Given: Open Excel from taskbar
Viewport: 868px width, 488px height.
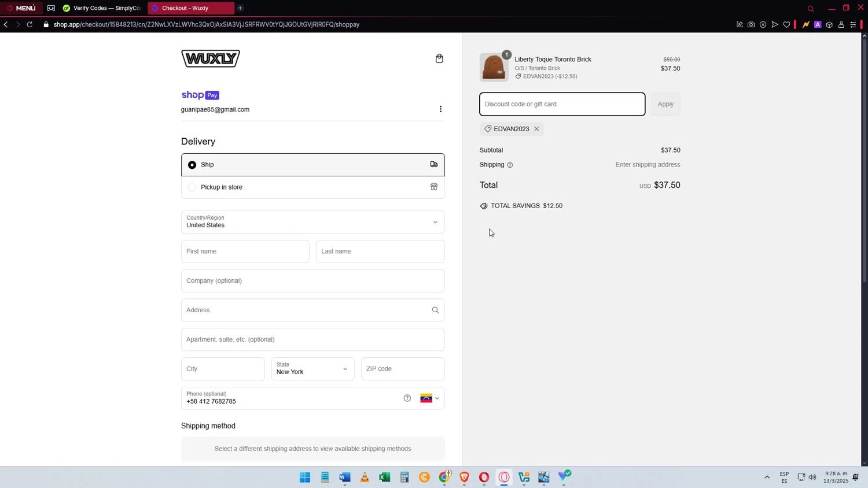Looking at the screenshot, I should (384, 477).
